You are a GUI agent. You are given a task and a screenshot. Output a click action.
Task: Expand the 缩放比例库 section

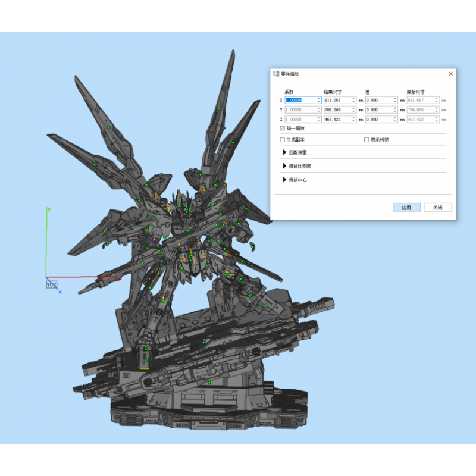click(x=284, y=166)
